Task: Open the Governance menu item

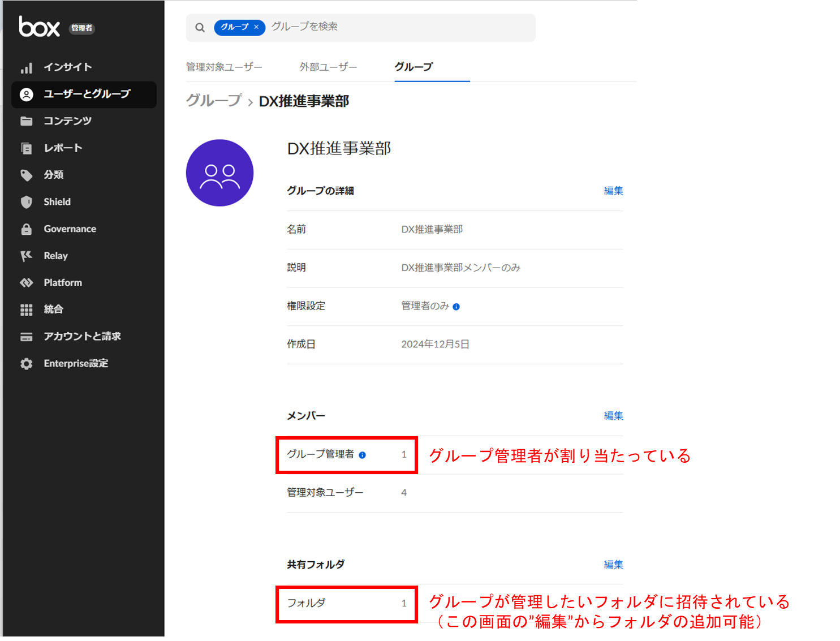Action: point(84,229)
